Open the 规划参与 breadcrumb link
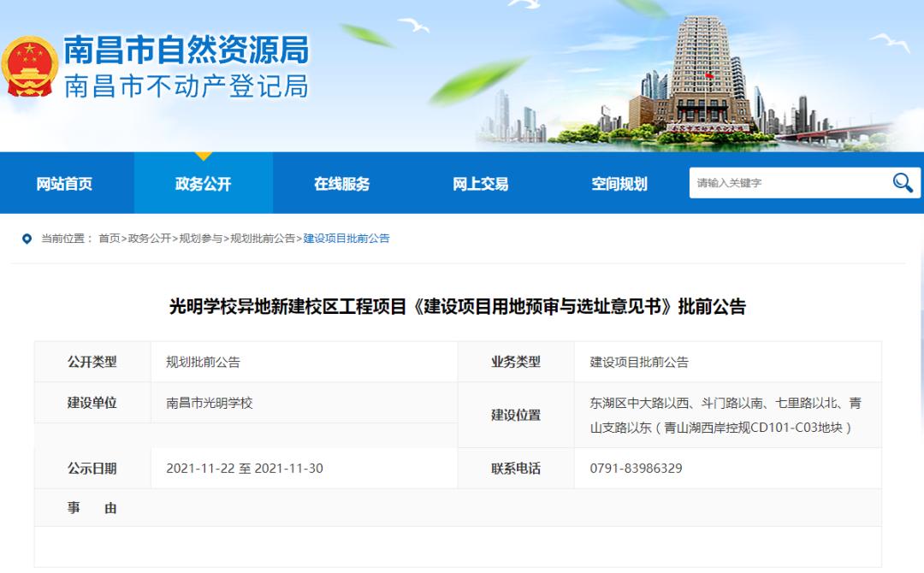This screenshot has width=924, height=573. point(200,239)
